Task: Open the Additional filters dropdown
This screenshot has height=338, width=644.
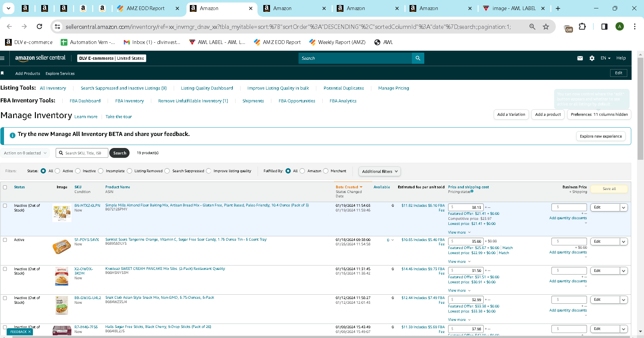Action: 380,171
